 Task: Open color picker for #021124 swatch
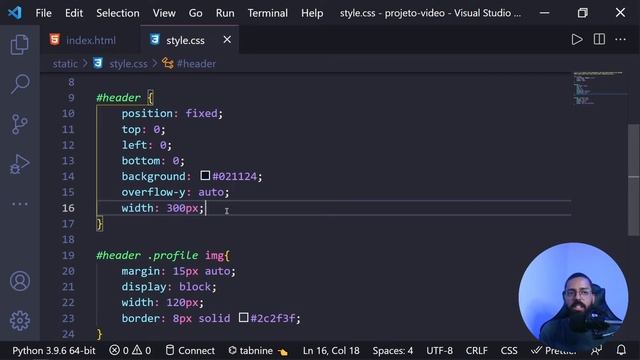[205, 176]
